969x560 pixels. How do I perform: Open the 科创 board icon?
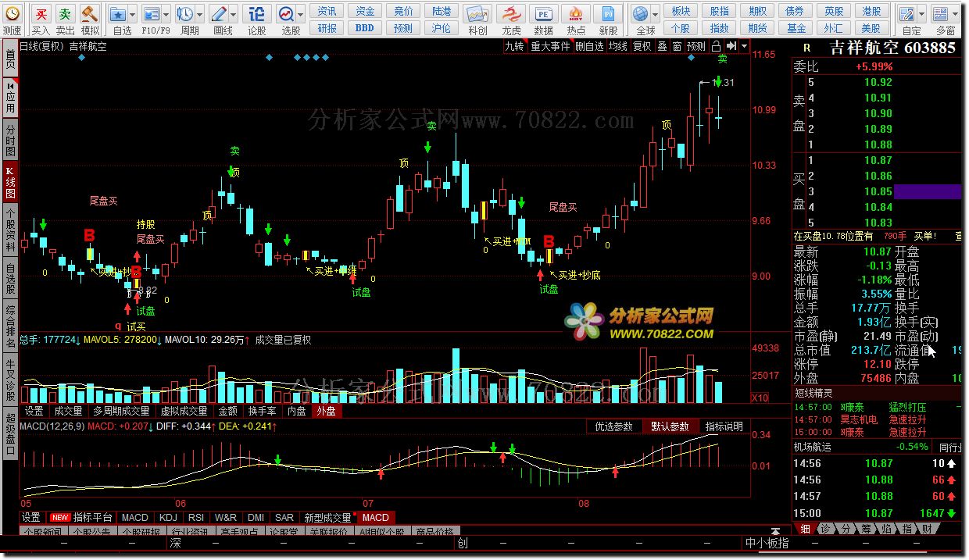pyautogui.click(x=477, y=14)
